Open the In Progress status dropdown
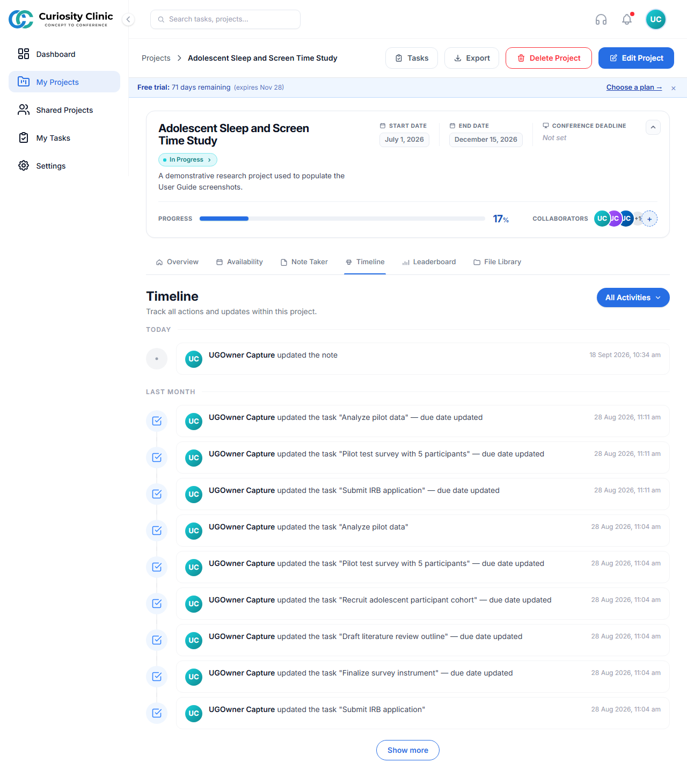687x784 pixels. click(188, 159)
